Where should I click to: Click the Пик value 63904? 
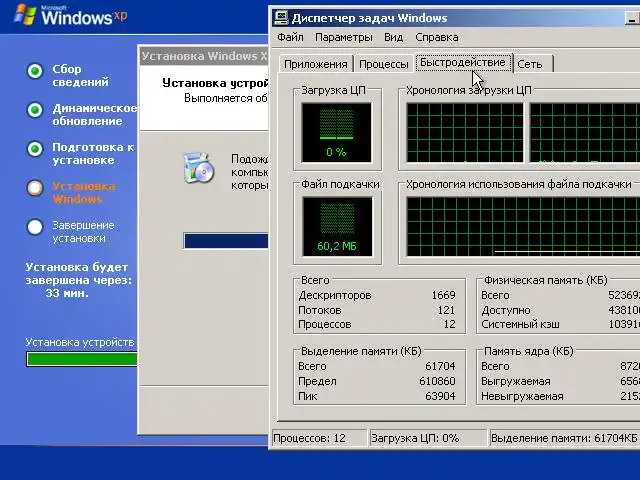440,396
